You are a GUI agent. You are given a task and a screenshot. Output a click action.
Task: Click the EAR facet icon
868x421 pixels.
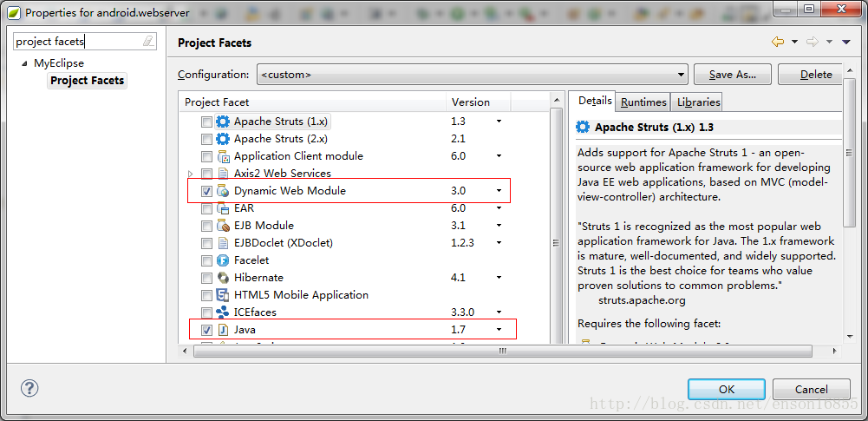[223, 208]
